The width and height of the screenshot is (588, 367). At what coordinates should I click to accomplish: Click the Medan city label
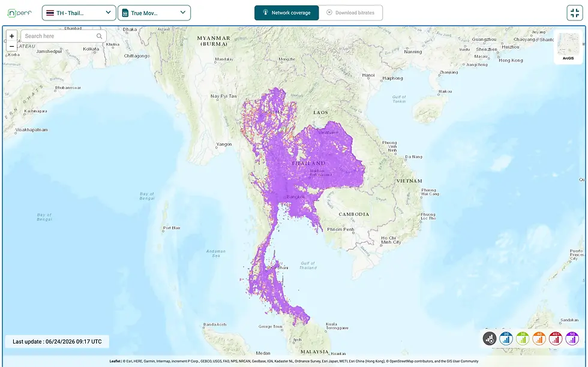(x=263, y=353)
